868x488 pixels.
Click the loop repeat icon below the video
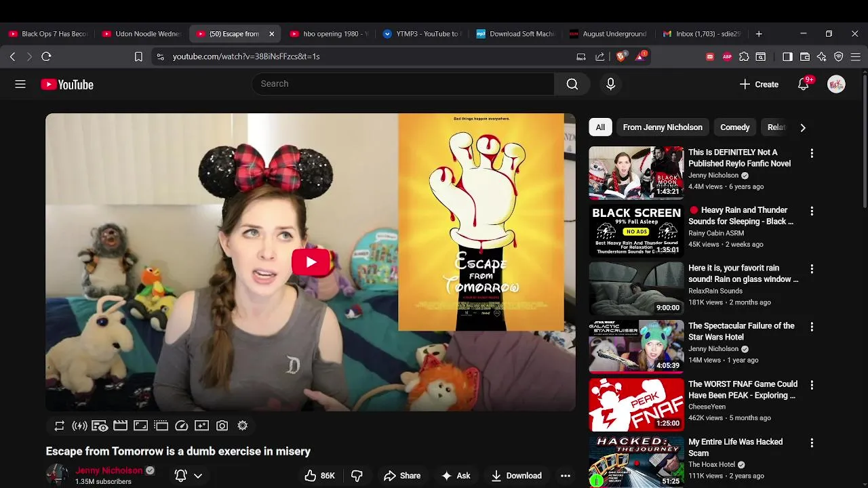click(60, 426)
